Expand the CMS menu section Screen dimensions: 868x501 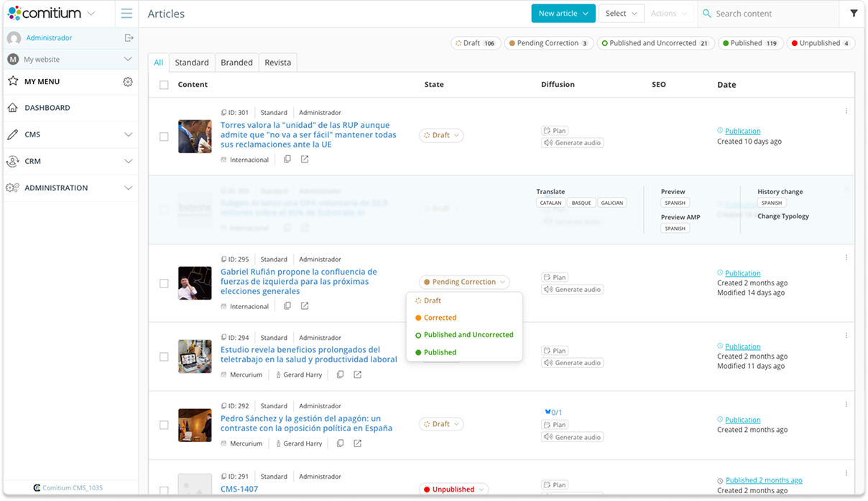[x=129, y=134]
